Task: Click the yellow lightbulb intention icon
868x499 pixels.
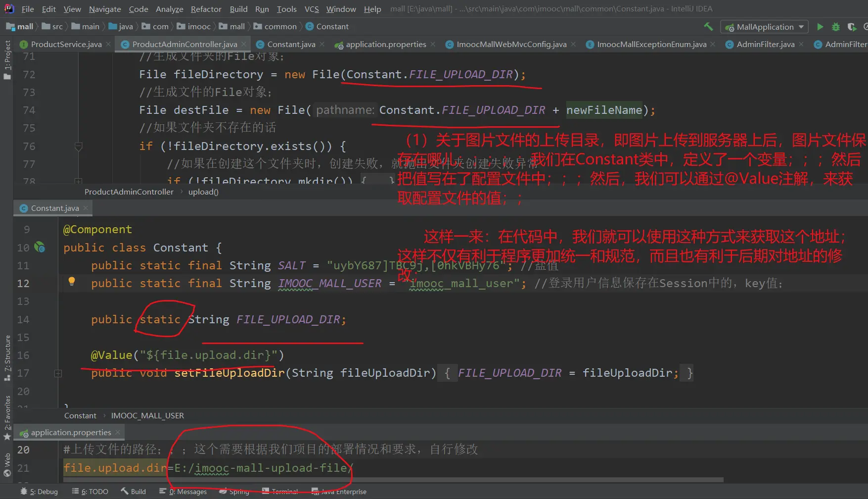Action: 72,282
